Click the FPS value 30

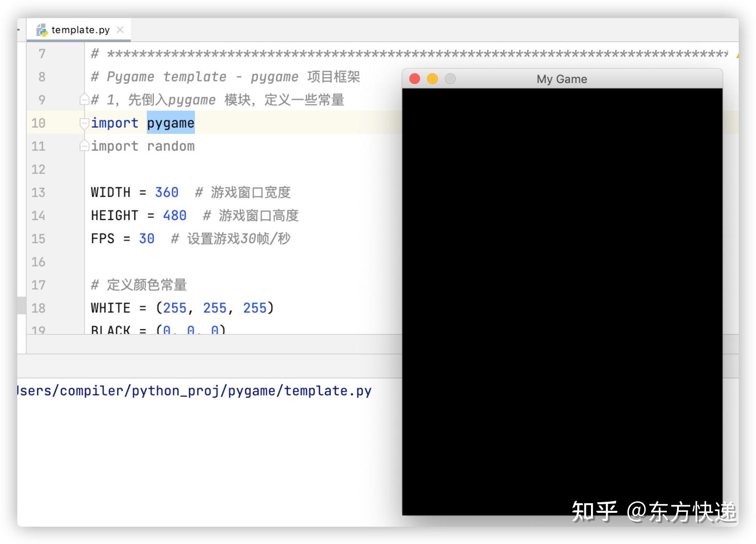147,238
